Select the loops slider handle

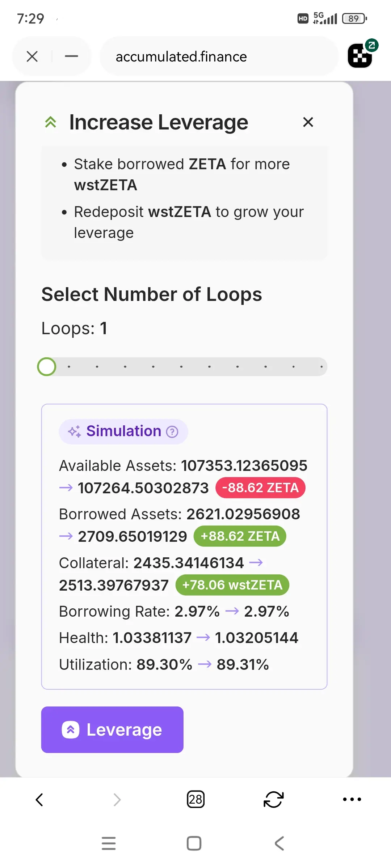click(x=47, y=367)
